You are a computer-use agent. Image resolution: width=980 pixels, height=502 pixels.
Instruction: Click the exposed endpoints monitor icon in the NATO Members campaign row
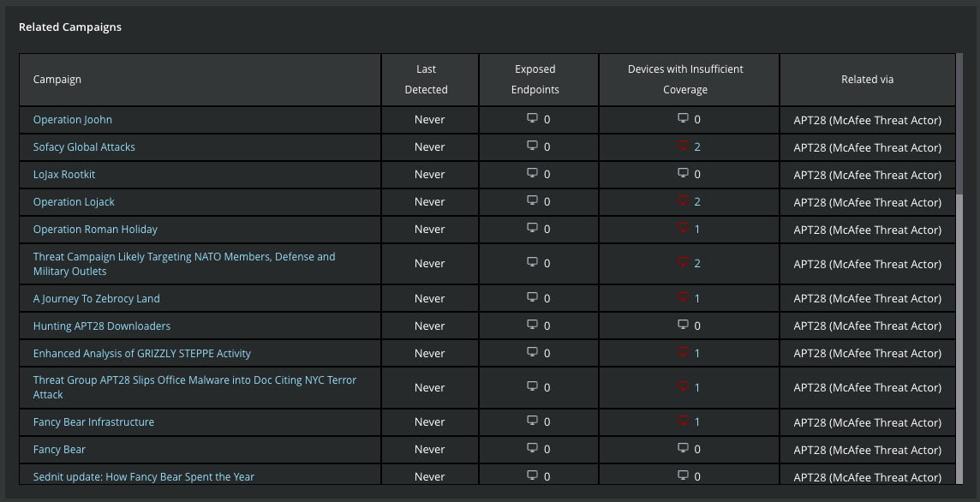[x=533, y=263]
